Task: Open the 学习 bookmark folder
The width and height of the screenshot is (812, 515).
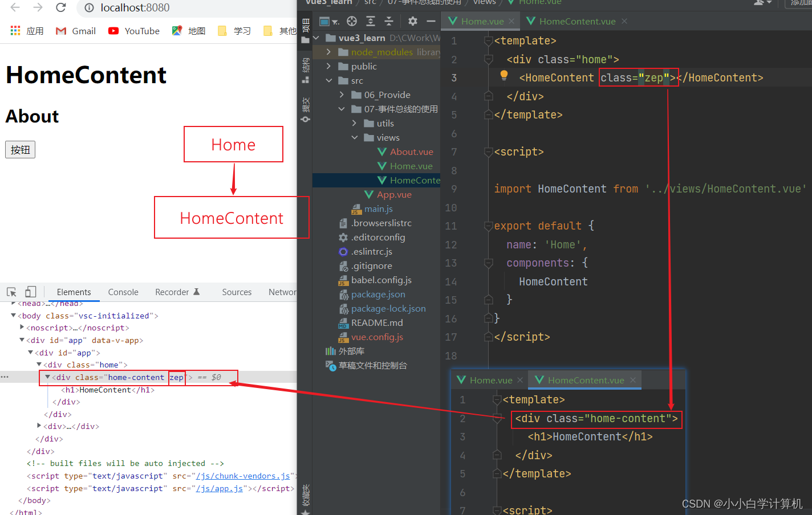Action: (x=234, y=31)
